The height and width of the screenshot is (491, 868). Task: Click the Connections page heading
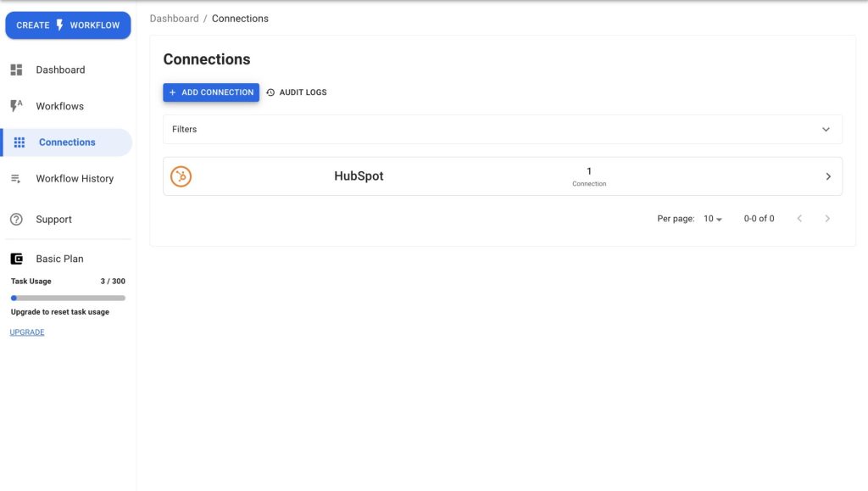207,59
